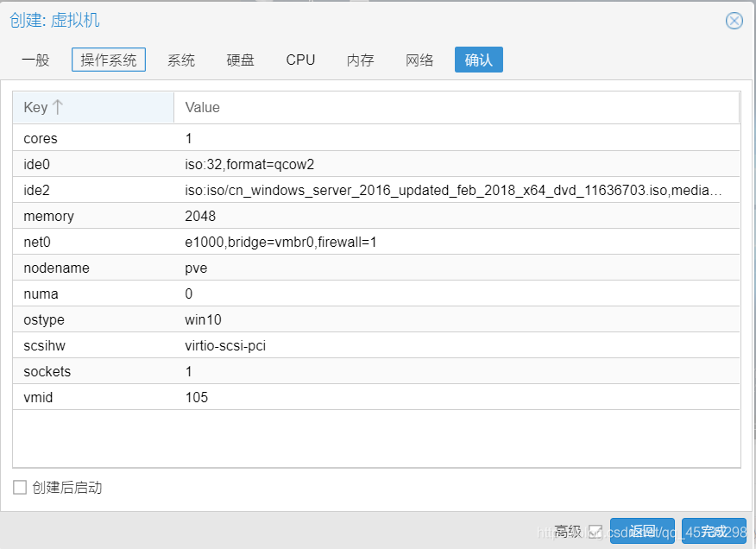
Task: Select the scsihw row key
Action: pos(44,345)
